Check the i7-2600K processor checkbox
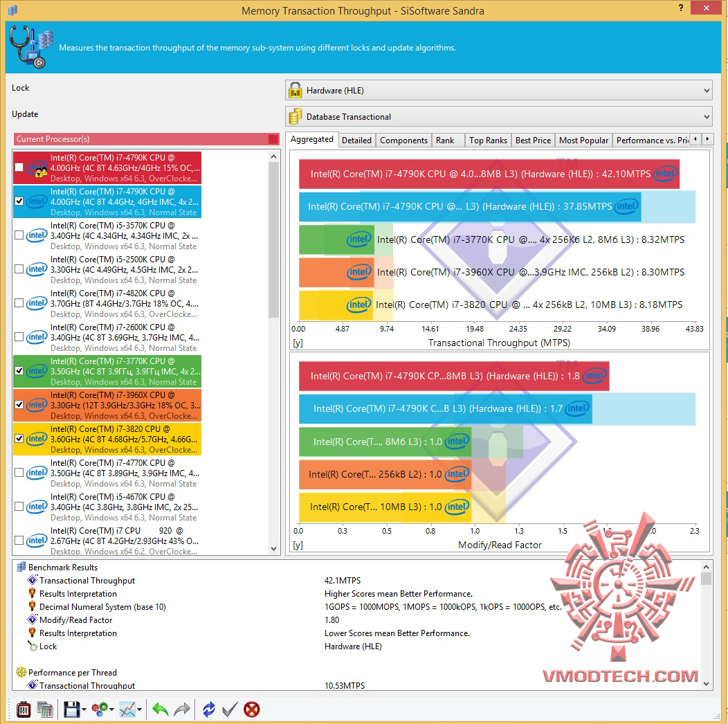The image size is (728, 724). pyautogui.click(x=19, y=336)
